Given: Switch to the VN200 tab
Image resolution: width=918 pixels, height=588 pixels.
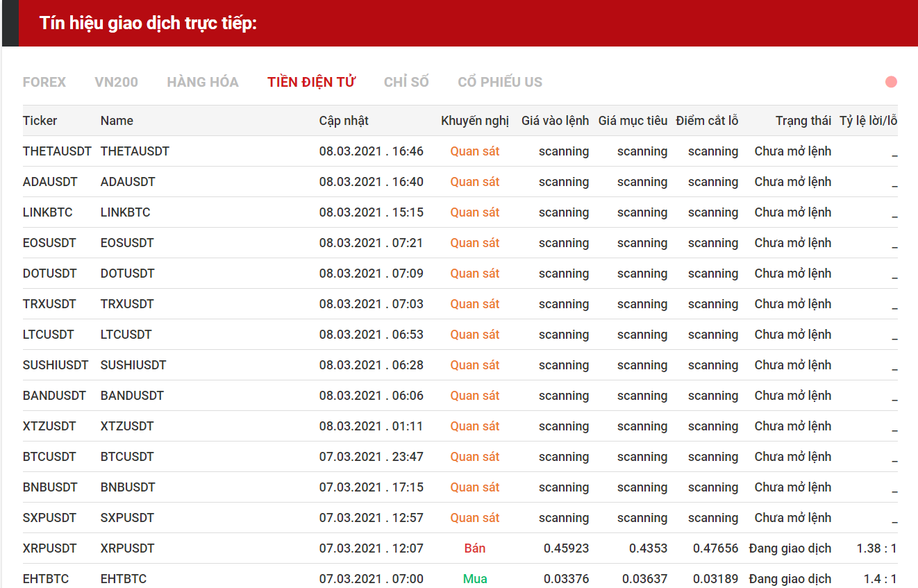Looking at the screenshot, I should [x=117, y=82].
